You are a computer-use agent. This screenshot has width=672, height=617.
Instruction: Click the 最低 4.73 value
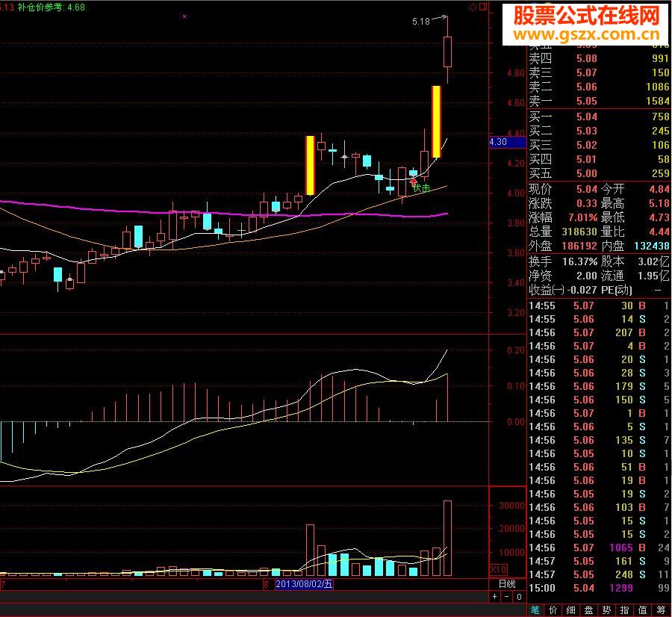pos(659,217)
